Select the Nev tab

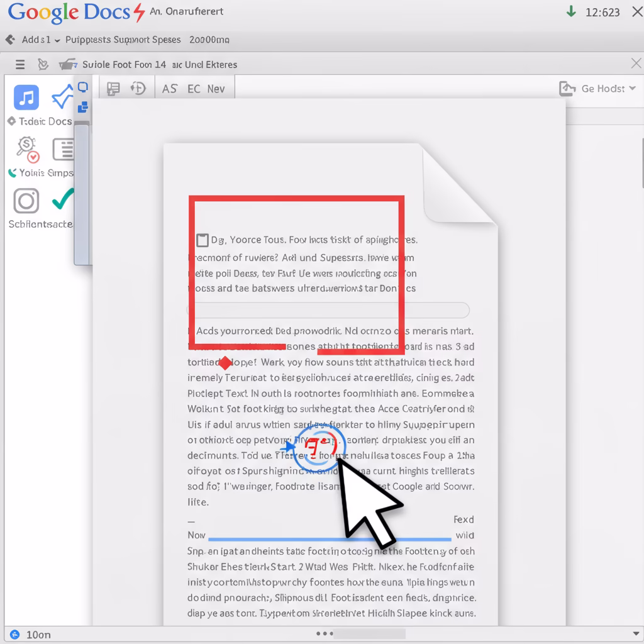click(x=216, y=89)
